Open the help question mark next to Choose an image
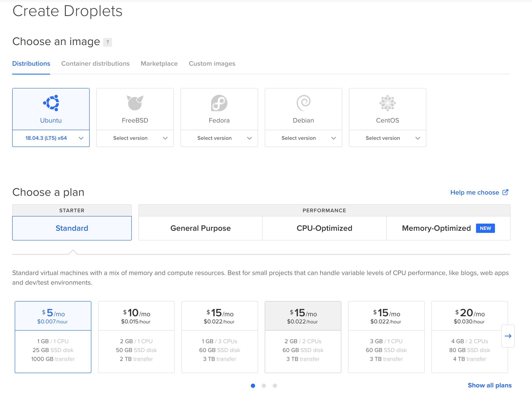The width and height of the screenshot is (532, 395). point(108,42)
